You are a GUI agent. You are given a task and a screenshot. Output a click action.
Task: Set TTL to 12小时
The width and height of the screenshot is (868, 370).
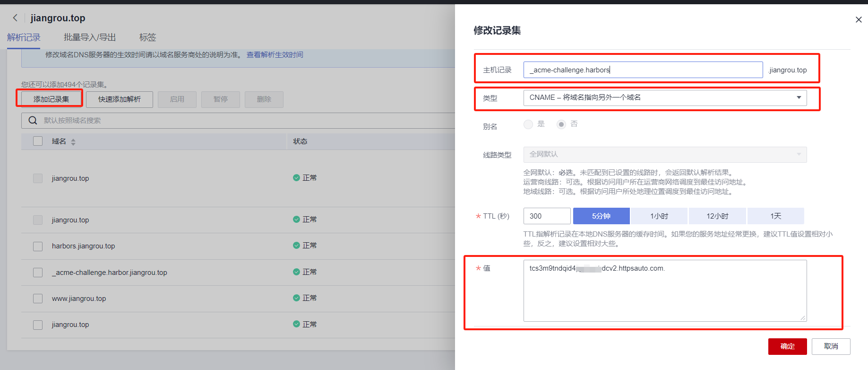(x=717, y=216)
